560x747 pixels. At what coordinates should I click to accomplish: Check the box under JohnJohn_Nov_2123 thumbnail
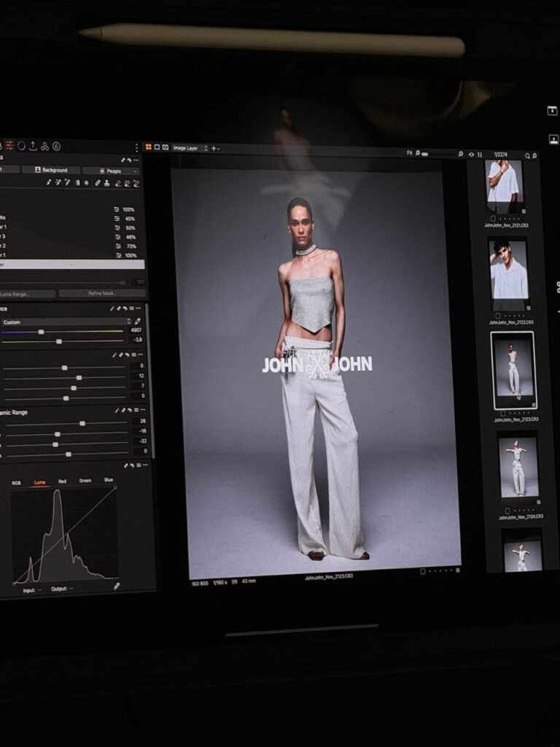[503, 413]
